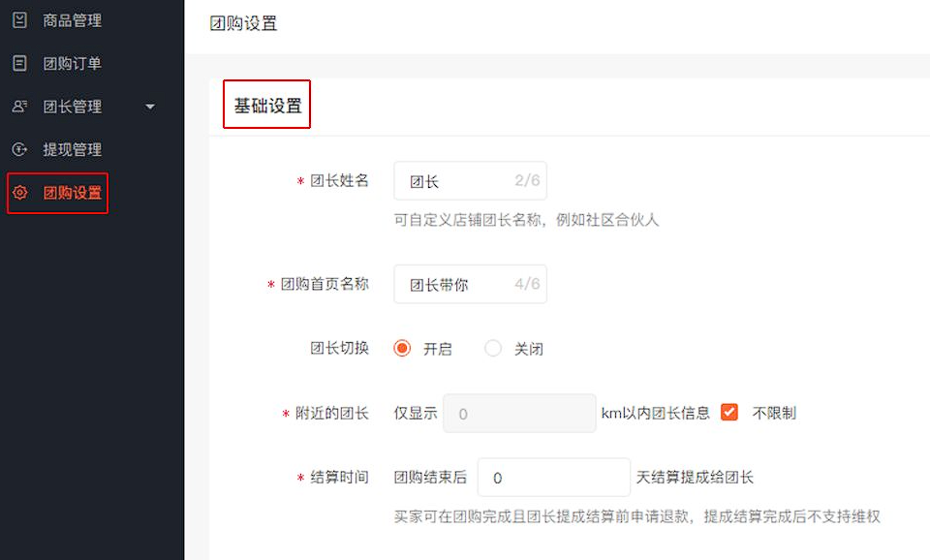Click the 不限制 checkbox label
Screen dimensions: 930x560
pyautogui.click(x=774, y=413)
